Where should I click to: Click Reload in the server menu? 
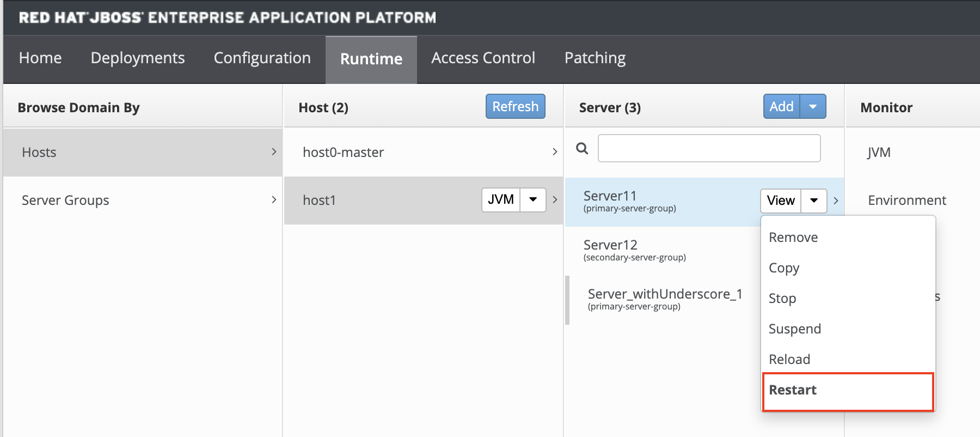pos(789,360)
